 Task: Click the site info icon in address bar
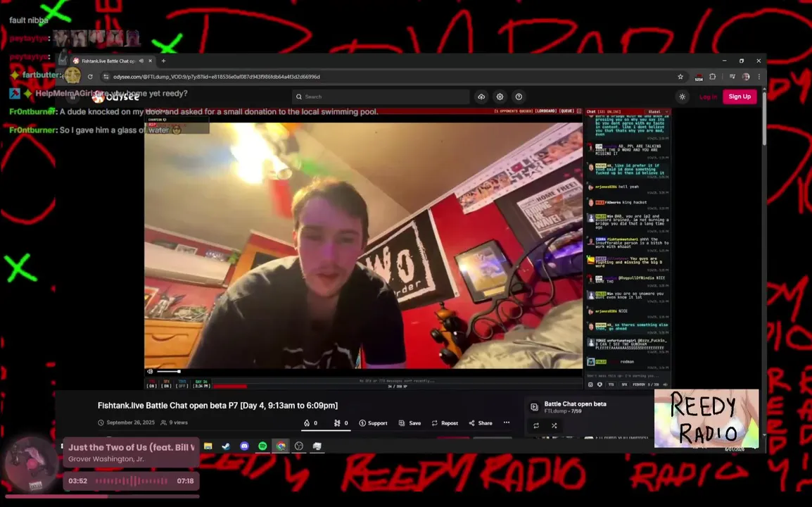click(x=106, y=77)
